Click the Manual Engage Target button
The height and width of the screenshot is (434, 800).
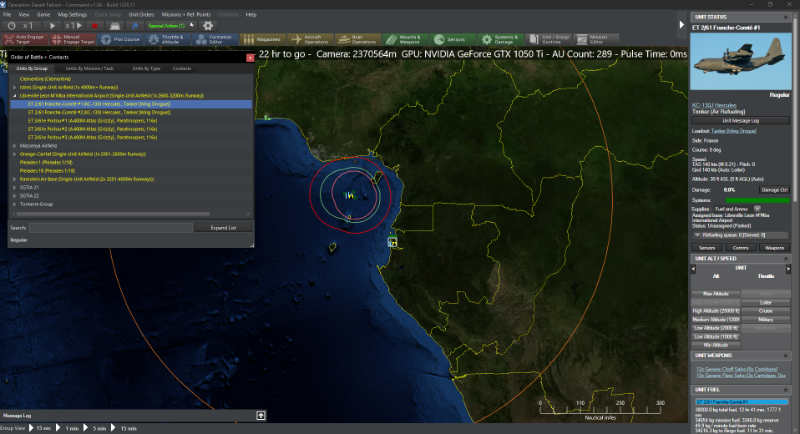73,39
